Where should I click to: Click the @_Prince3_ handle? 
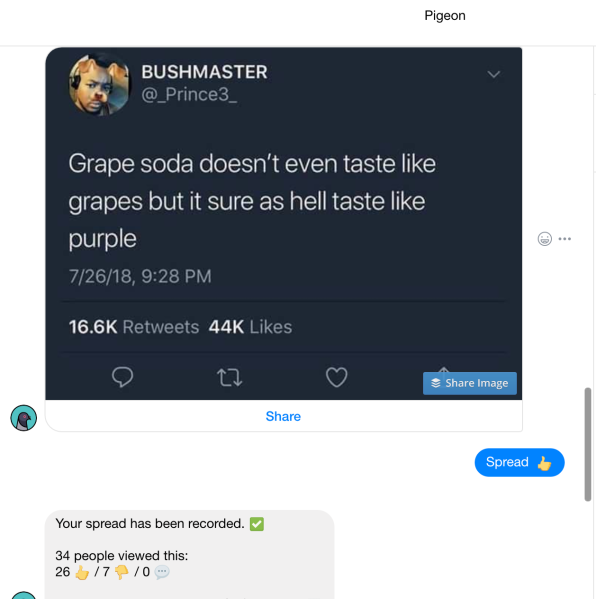click(189, 94)
